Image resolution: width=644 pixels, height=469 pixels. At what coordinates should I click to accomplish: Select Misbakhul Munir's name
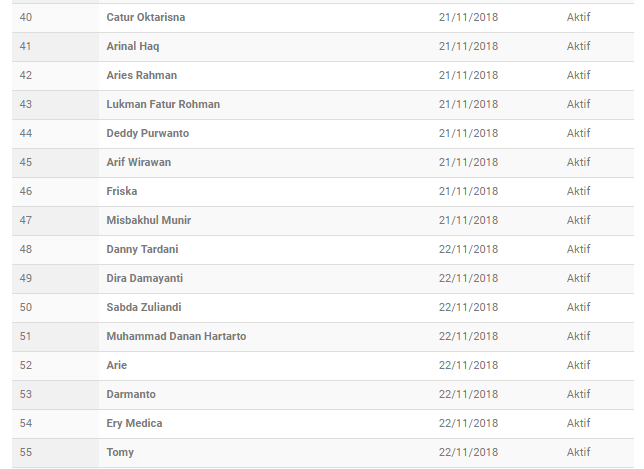coord(149,221)
